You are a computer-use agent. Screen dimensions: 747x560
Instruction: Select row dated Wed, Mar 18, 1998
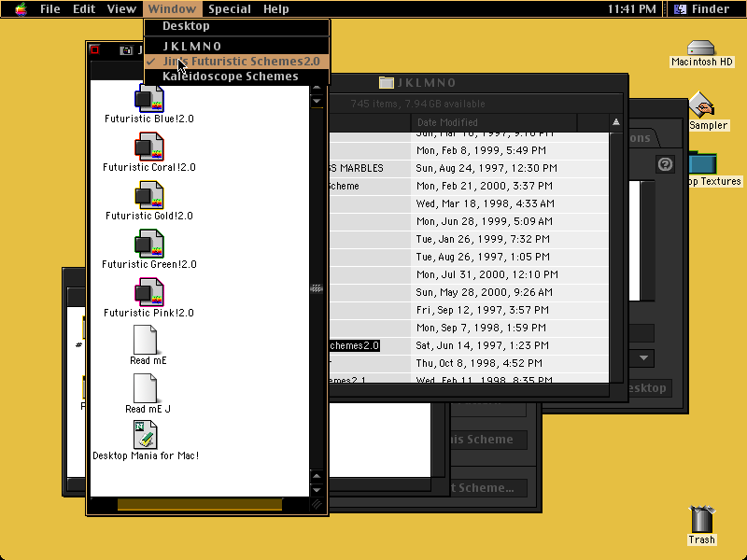click(469, 203)
